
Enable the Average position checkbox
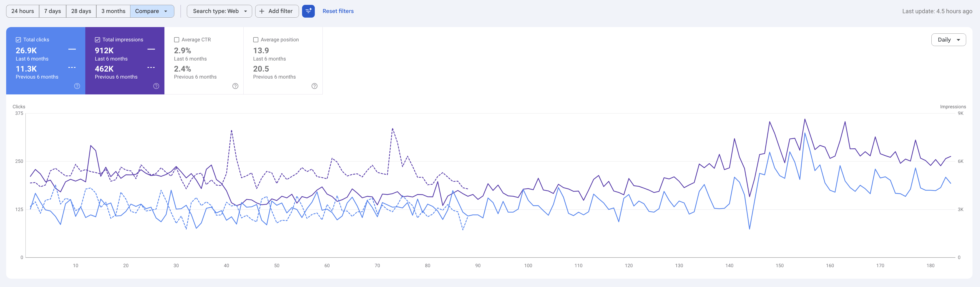coord(256,40)
